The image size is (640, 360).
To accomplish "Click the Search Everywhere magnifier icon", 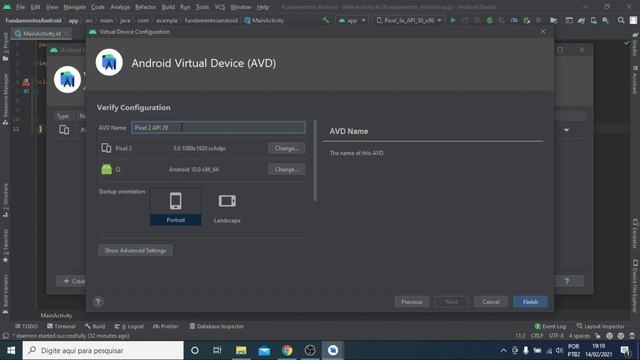I will point(621,20).
